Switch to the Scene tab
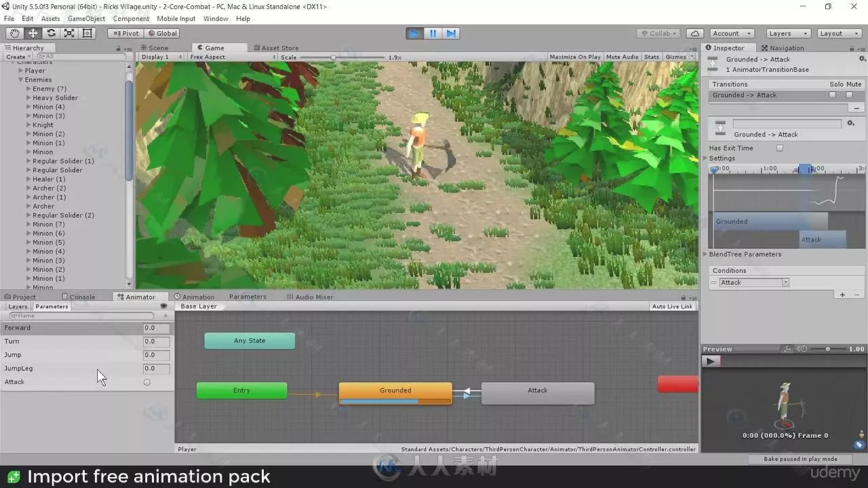This screenshot has width=868, height=488. coord(155,48)
